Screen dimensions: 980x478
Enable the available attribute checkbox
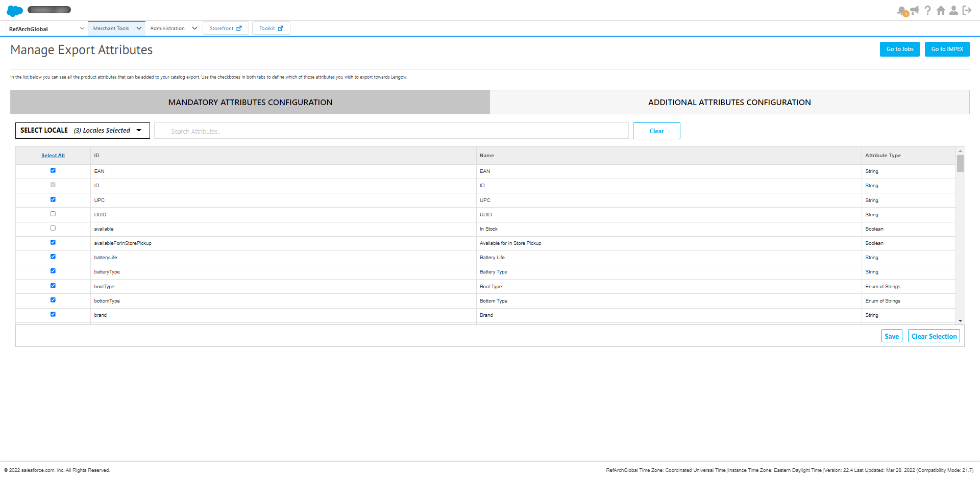pyautogui.click(x=53, y=228)
